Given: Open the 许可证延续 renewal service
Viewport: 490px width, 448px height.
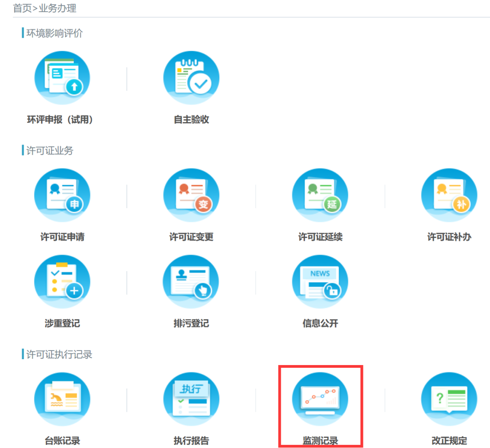Looking at the screenshot, I should point(320,195).
